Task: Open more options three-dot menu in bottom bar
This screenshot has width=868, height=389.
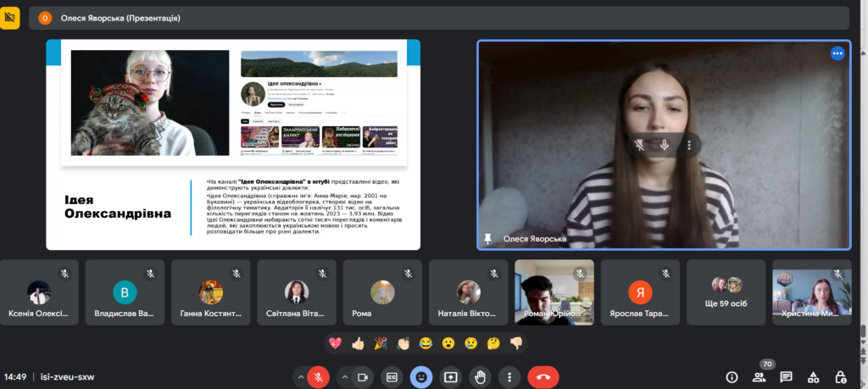Action: click(508, 377)
